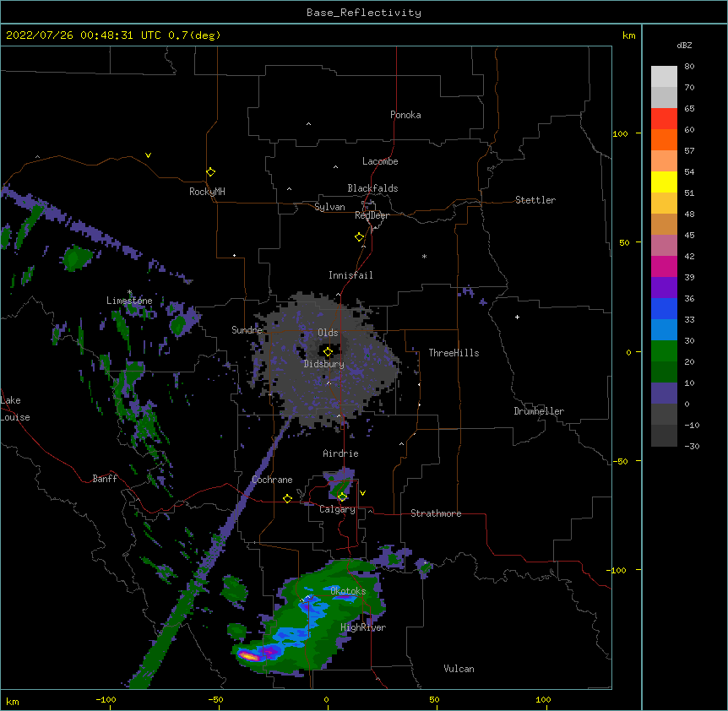
Task: Click the yellow diamond marker south of RedDeer
Action: point(359,237)
